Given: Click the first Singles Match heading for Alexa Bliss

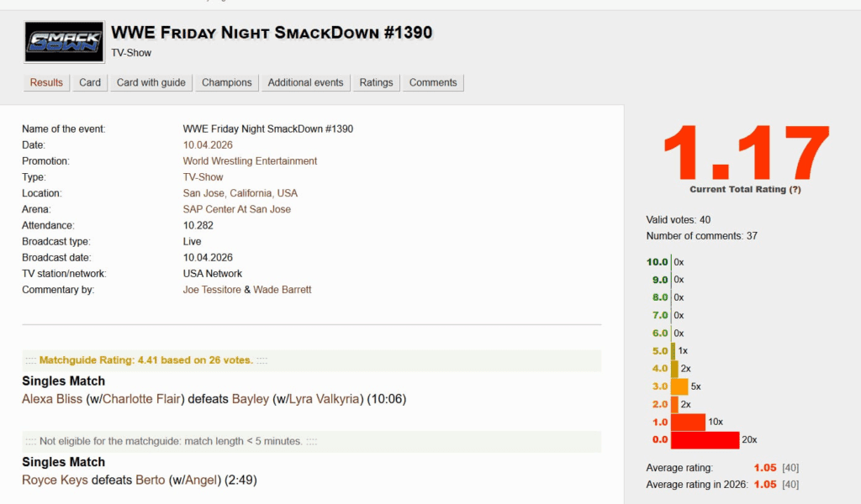Looking at the screenshot, I should (x=63, y=381).
